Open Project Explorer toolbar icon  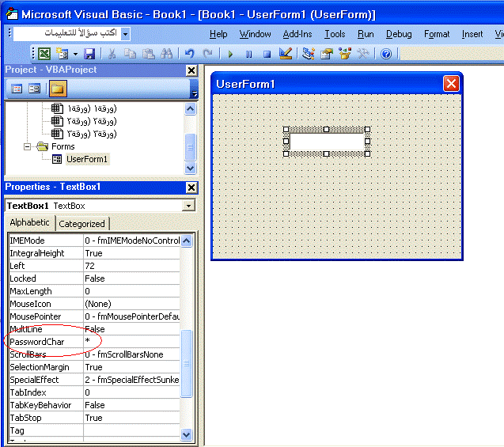tap(308, 54)
